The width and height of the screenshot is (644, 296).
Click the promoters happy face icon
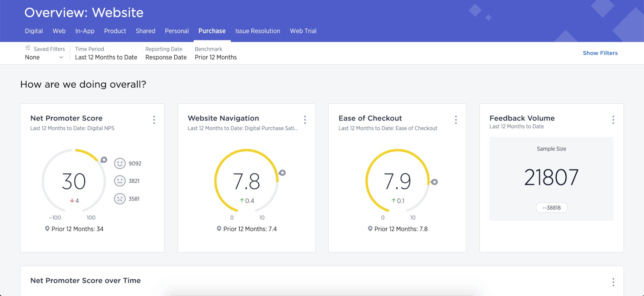[120, 163]
